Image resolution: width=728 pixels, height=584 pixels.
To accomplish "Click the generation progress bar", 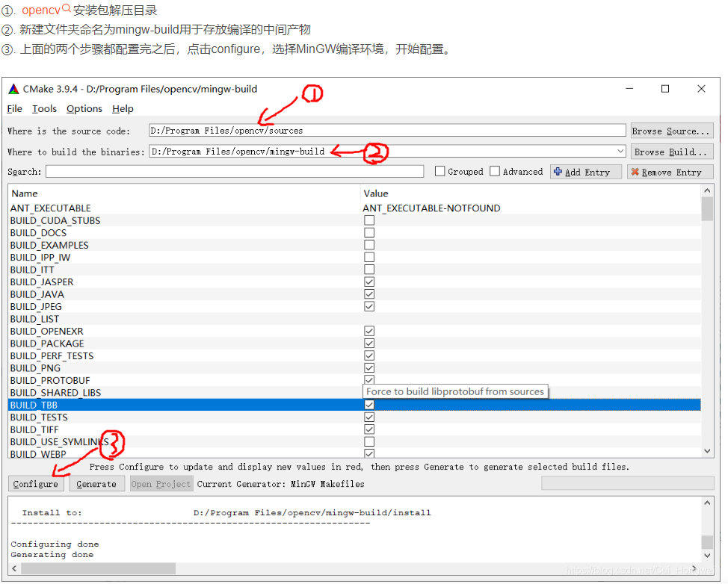I will coord(627,483).
